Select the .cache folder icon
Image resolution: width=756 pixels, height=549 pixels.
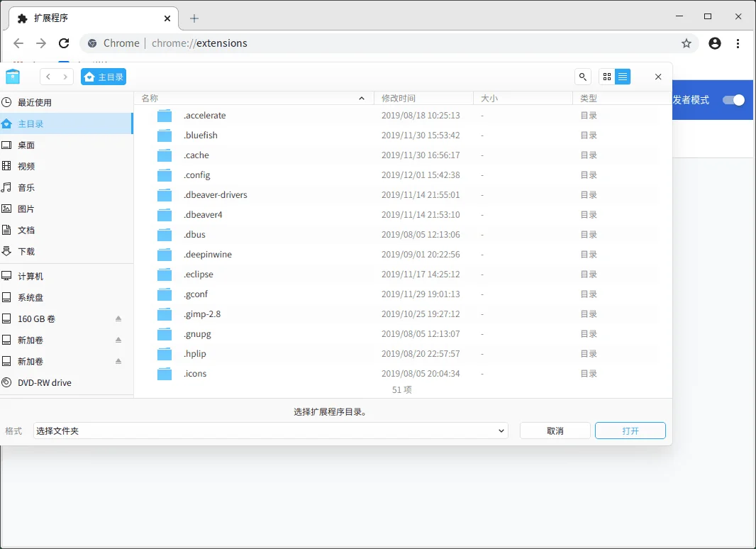click(x=165, y=155)
